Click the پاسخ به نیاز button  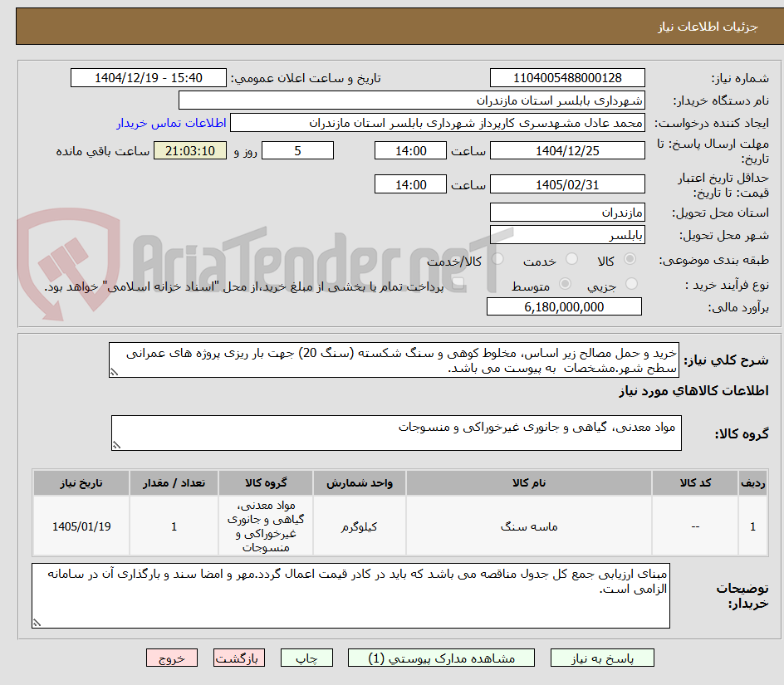[x=602, y=658]
